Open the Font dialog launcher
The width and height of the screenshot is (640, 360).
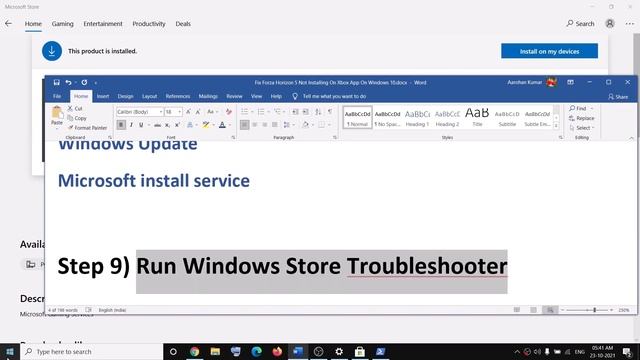[x=233, y=138]
